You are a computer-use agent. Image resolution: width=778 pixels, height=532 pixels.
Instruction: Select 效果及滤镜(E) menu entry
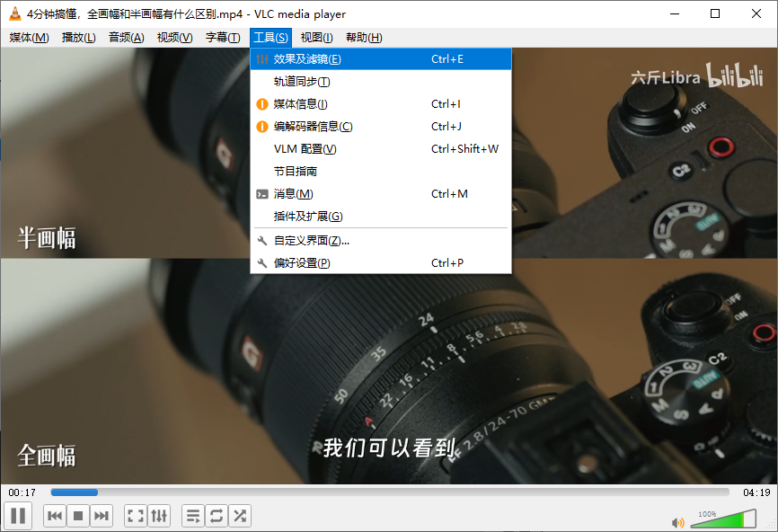[381, 59]
